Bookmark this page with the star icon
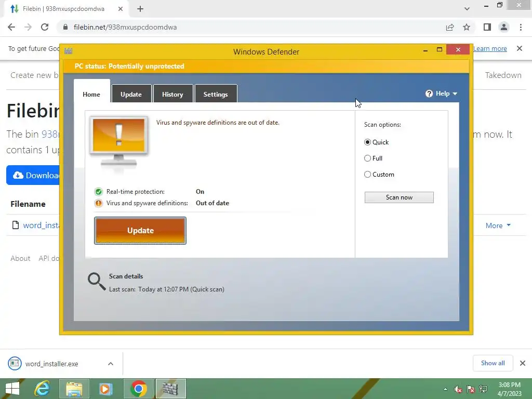Viewport: 532px width, 399px height. coord(467,27)
